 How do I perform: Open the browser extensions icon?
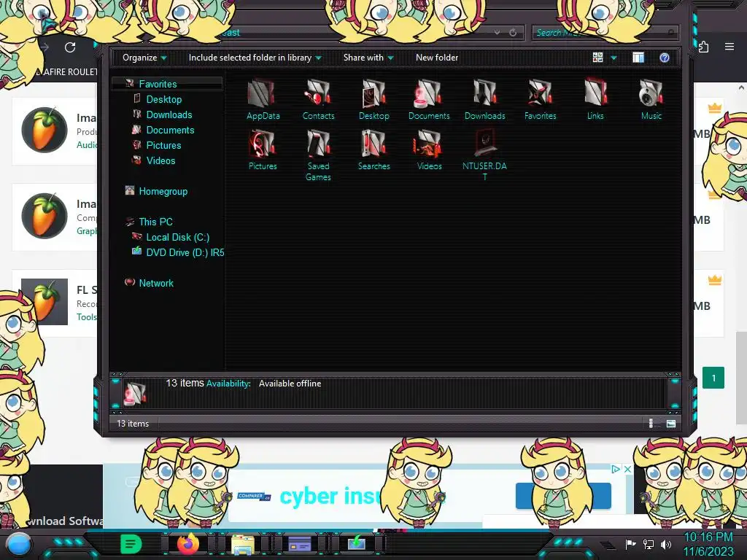(x=704, y=47)
